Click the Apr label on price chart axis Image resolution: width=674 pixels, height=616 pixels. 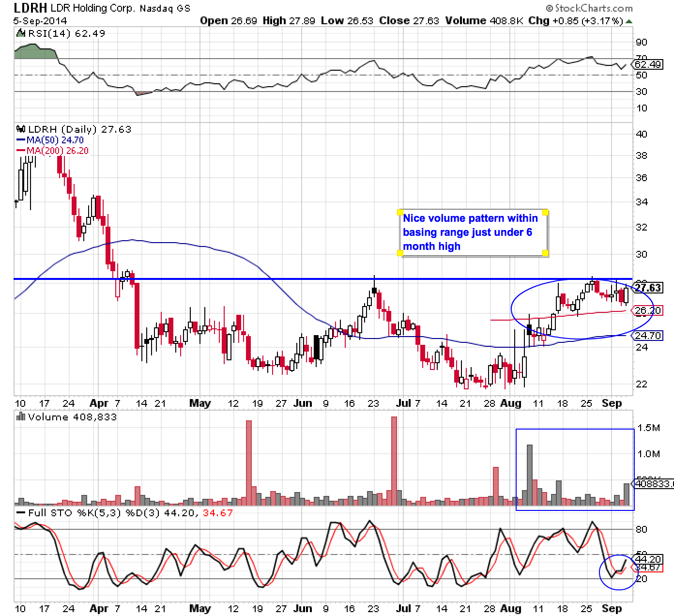click(99, 403)
